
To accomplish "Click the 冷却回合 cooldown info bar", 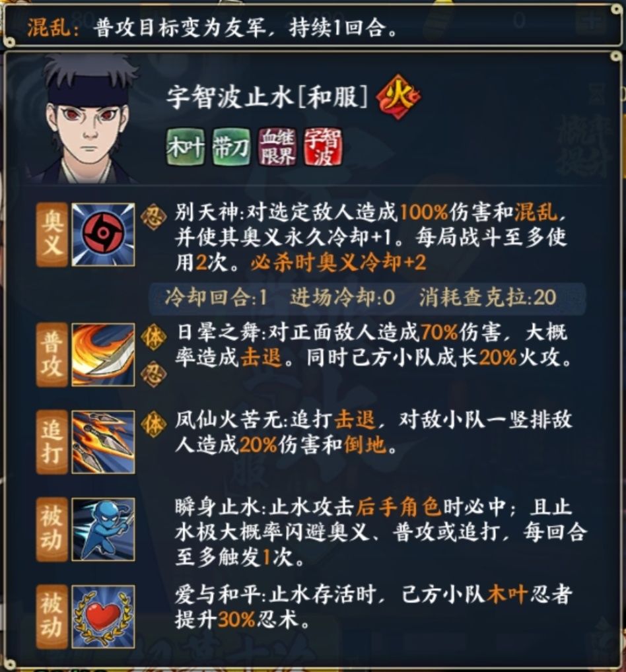I will 367,297.
